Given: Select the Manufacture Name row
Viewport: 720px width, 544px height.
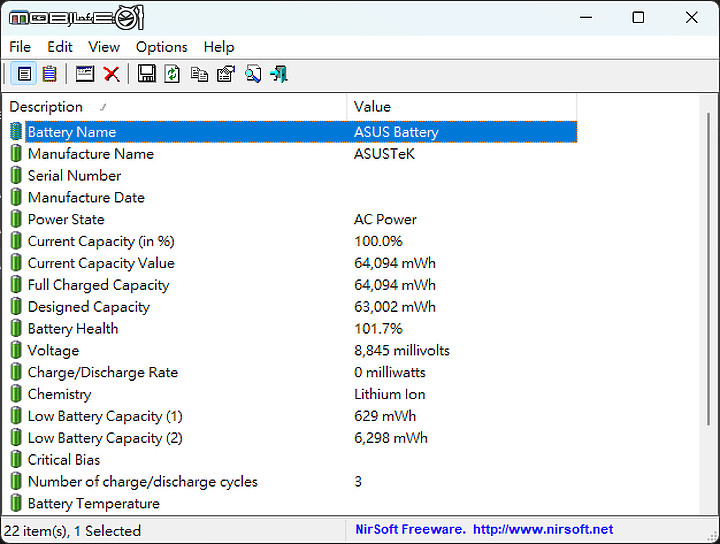Looking at the screenshot, I should tap(293, 154).
